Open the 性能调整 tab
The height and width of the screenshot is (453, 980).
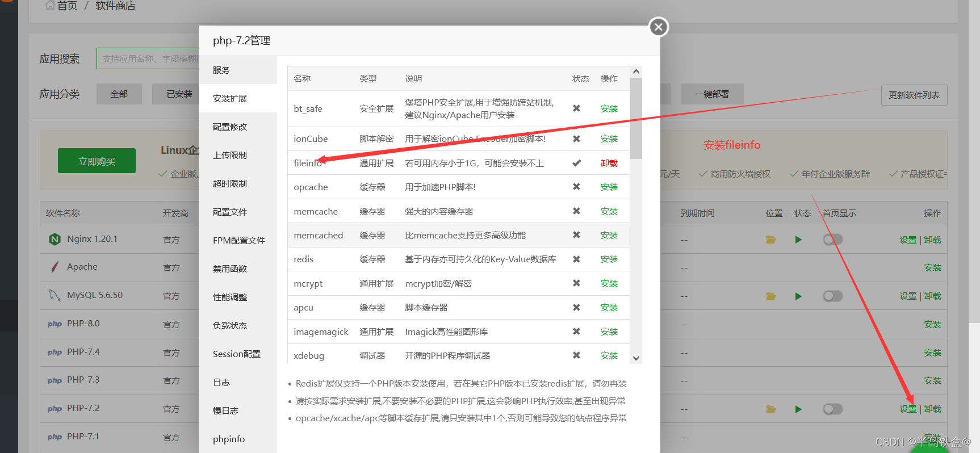point(238,297)
